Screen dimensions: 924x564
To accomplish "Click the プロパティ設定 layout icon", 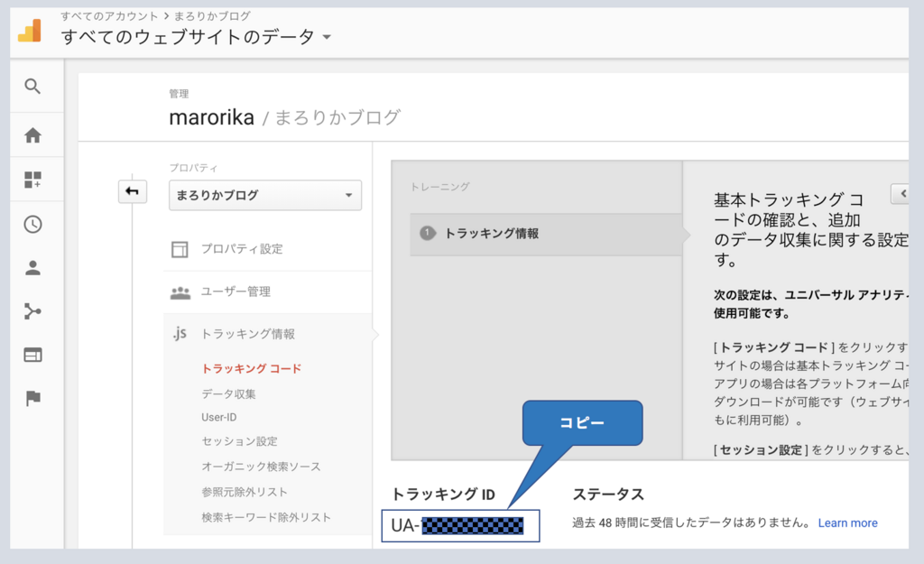I will [180, 249].
